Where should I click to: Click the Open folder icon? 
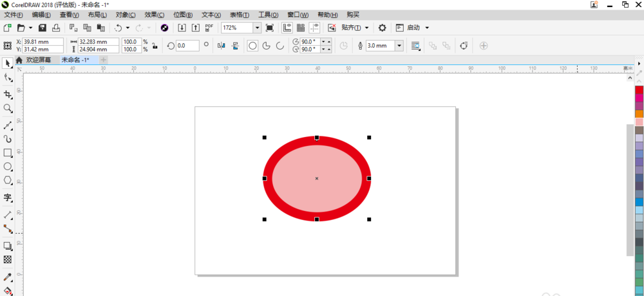point(21,28)
